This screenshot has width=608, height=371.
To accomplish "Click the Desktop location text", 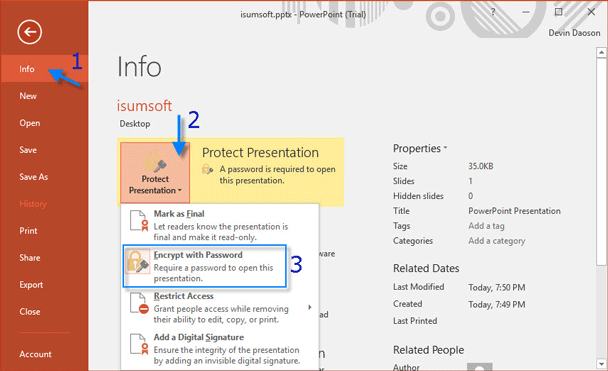I will [x=135, y=124].
